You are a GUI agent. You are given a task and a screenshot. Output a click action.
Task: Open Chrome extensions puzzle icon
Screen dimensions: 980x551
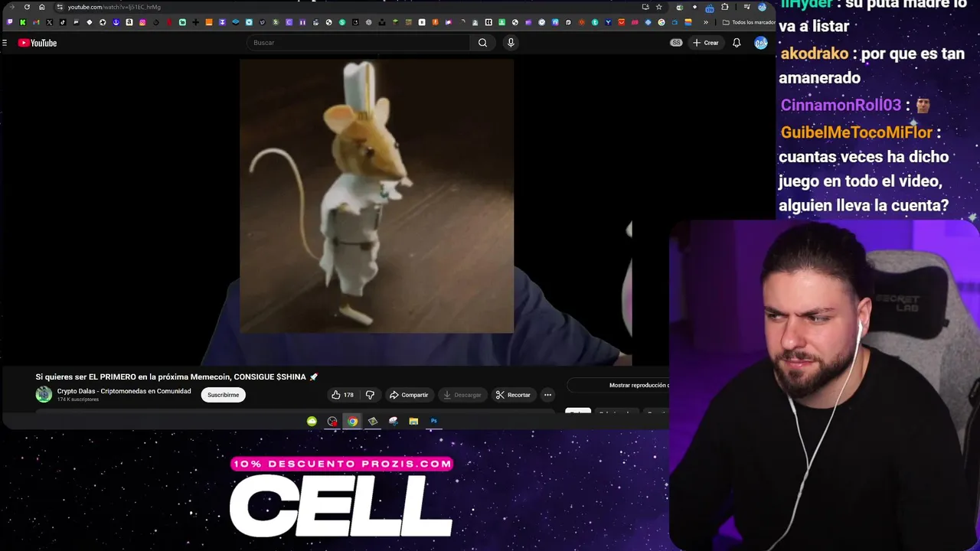[724, 7]
